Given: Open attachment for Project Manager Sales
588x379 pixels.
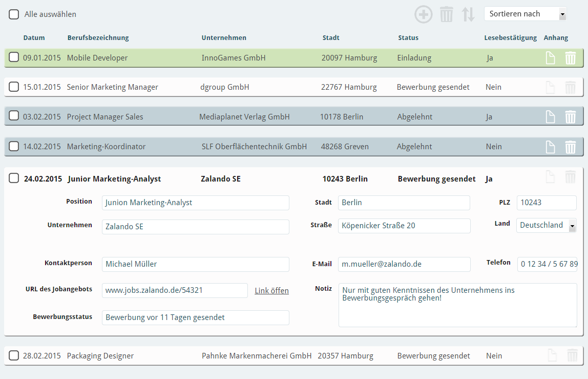Looking at the screenshot, I should [x=550, y=117].
